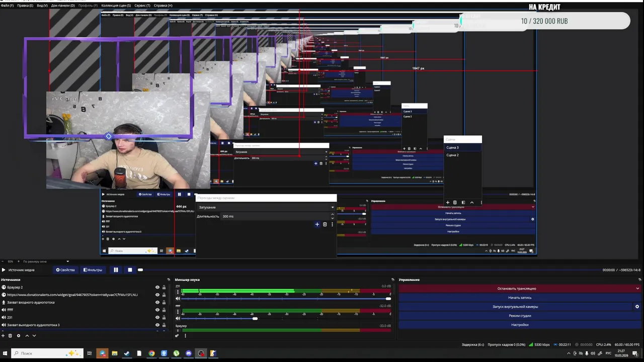Click the media seek slider handle

pos(140,270)
